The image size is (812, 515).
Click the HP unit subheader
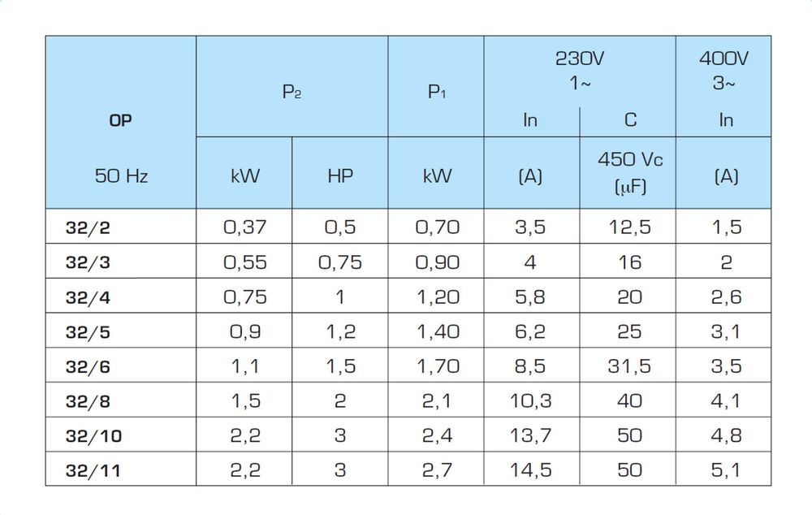click(x=339, y=175)
